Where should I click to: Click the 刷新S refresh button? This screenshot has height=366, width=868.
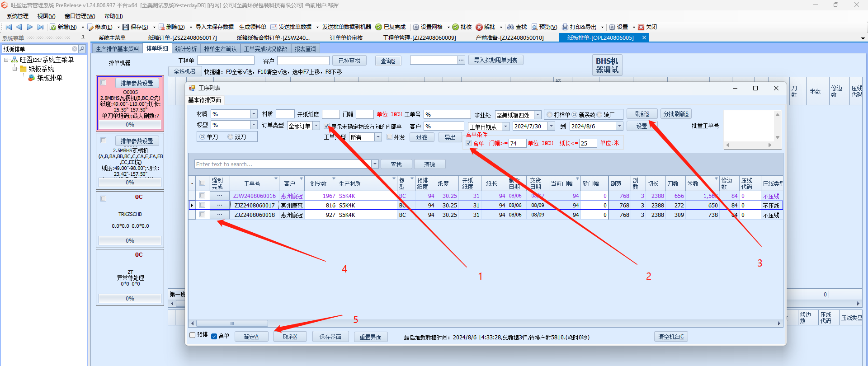[x=642, y=114]
